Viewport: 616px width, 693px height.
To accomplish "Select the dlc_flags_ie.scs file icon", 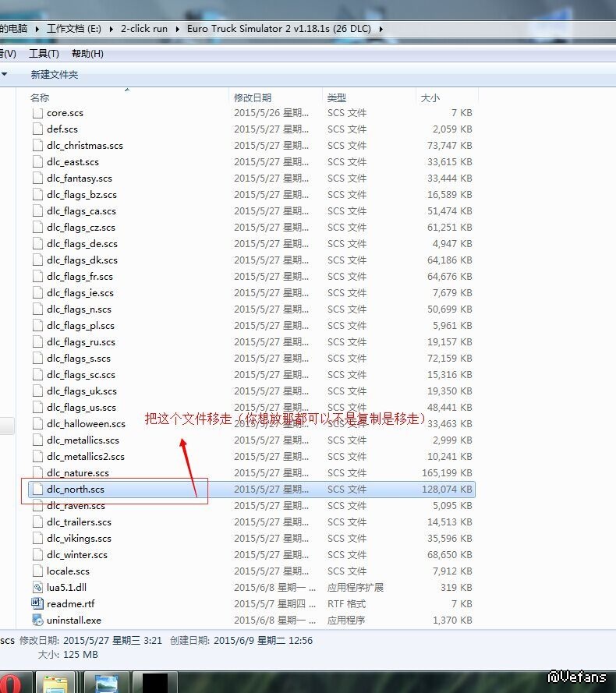I will (x=37, y=292).
